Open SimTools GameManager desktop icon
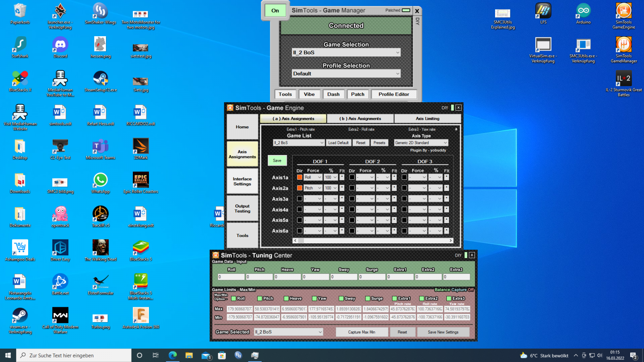 (x=623, y=50)
